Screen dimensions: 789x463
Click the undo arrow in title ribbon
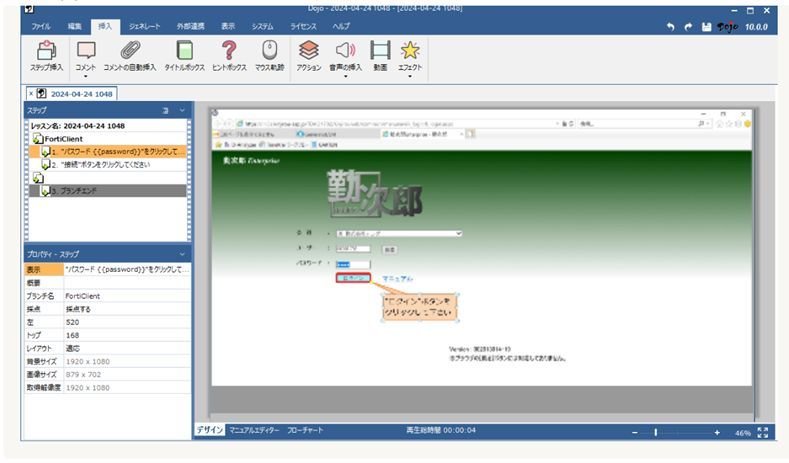(x=670, y=27)
